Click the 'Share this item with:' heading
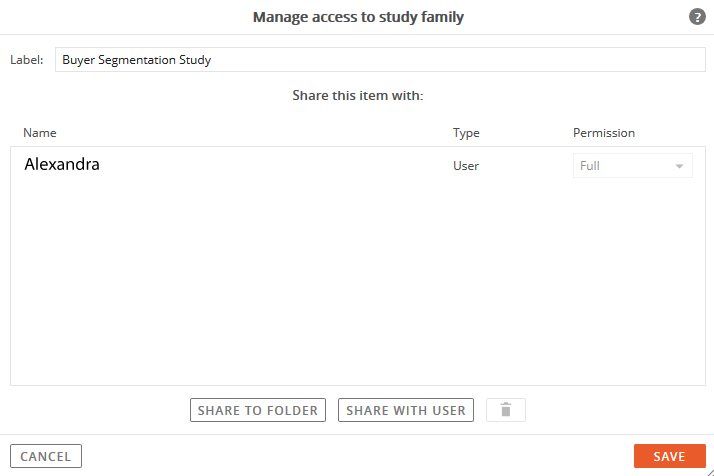This screenshot has height=476, width=714. (357, 96)
